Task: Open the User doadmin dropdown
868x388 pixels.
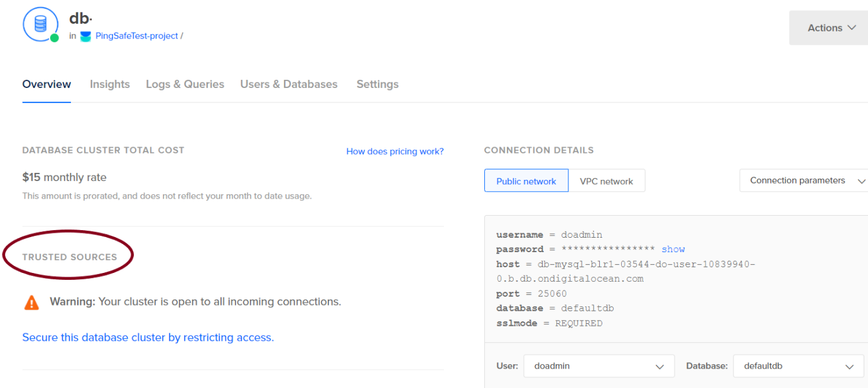Action: click(599, 366)
